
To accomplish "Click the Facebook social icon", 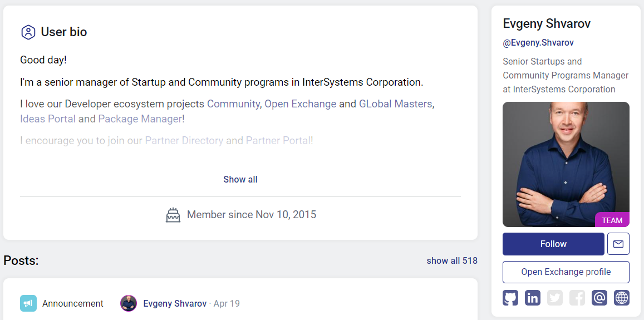I will pos(577,298).
